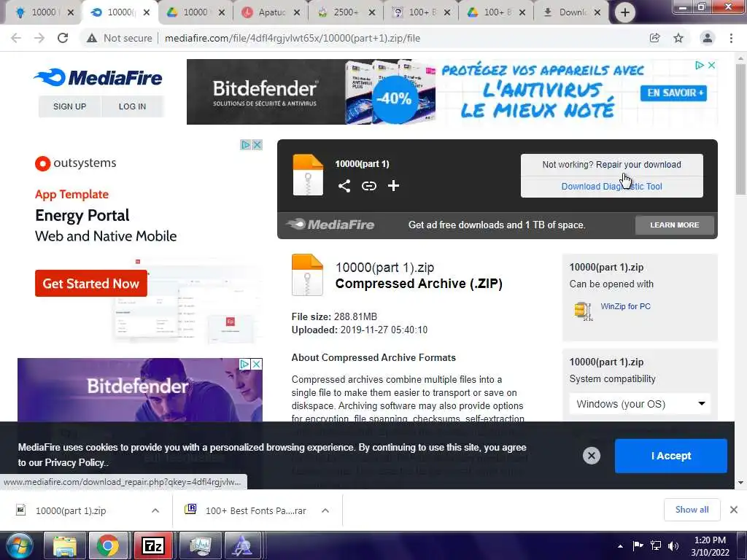Click the LOG IN button
Viewport: 747px width, 560px height.
133,106
